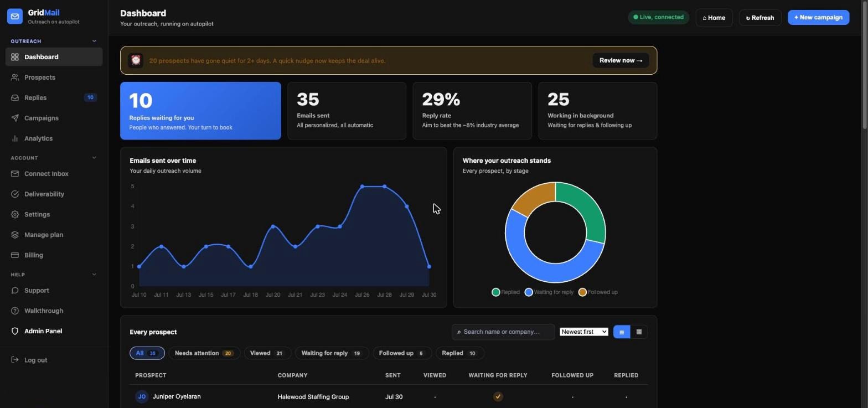Open the Prospects page from the sidebar icon
The image size is (868, 408).
(x=15, y=78)
